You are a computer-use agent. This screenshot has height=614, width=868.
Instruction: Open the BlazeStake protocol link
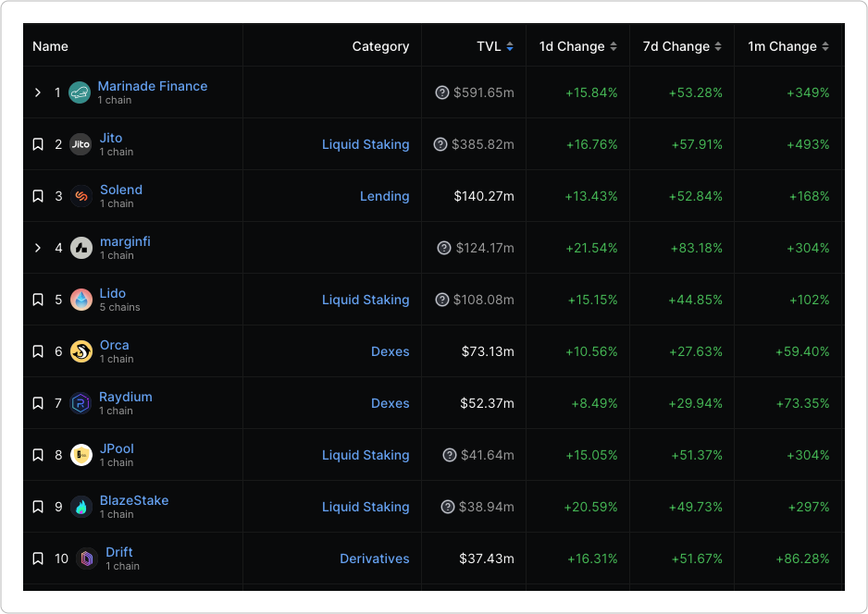click(x=134, y=500)
